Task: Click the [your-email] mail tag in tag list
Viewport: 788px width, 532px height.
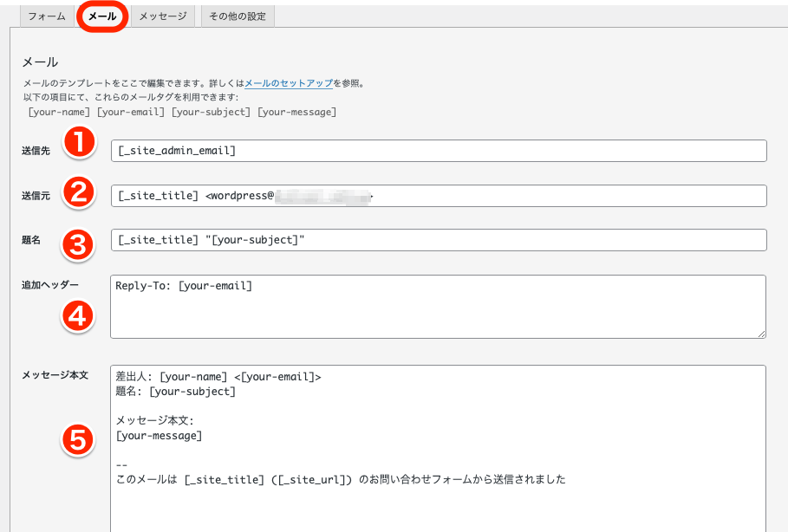Action: coord(131,112)
